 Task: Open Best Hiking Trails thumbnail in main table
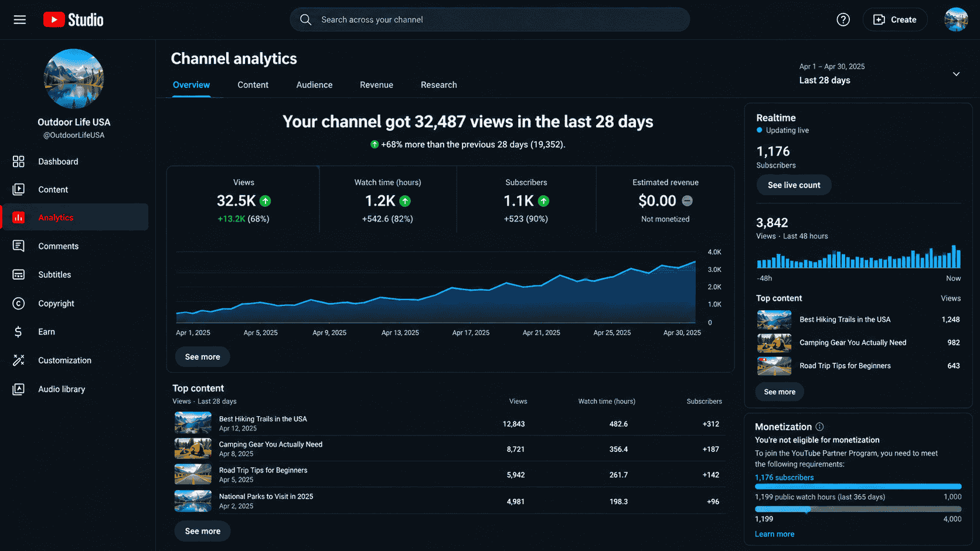[x=193, y=423]
